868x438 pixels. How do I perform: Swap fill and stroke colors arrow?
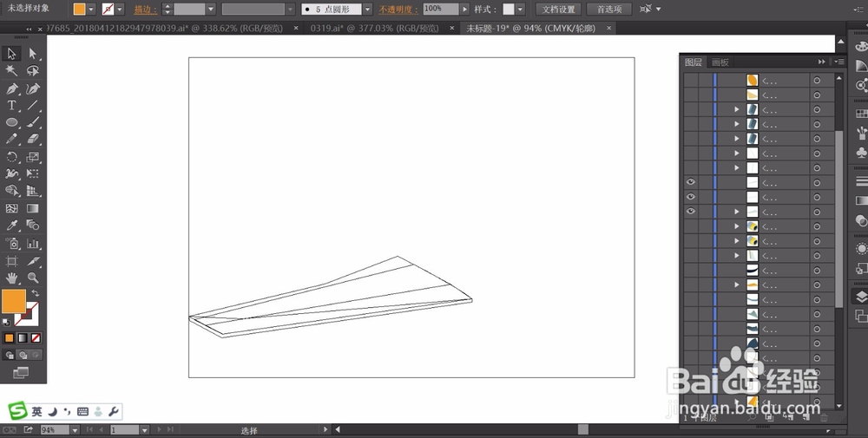[36, 293]
